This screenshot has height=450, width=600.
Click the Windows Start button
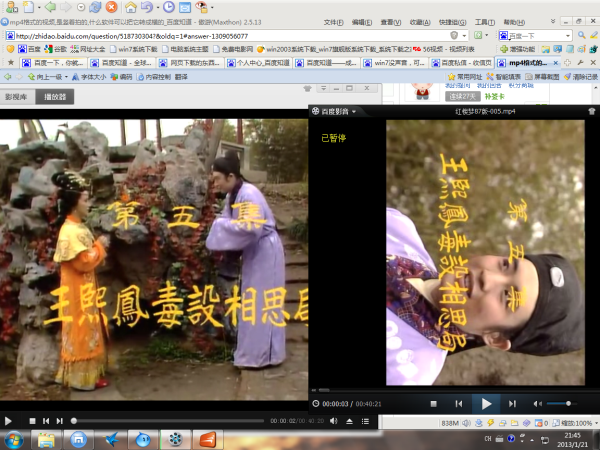tap(14, 440)
